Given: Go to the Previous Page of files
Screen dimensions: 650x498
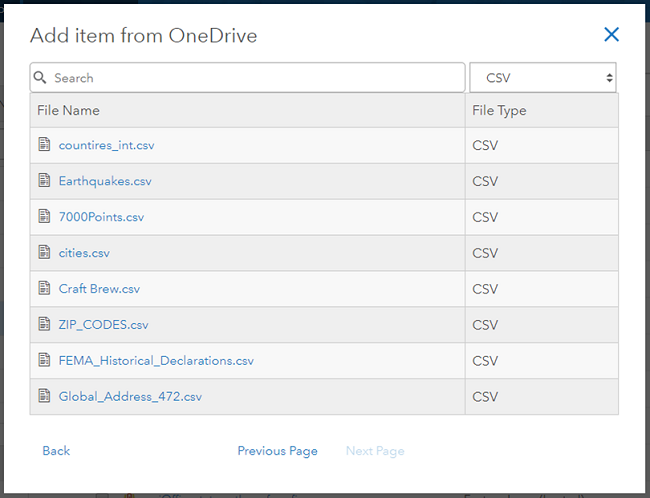Looking at the screenshot, I should click(277, 451).
